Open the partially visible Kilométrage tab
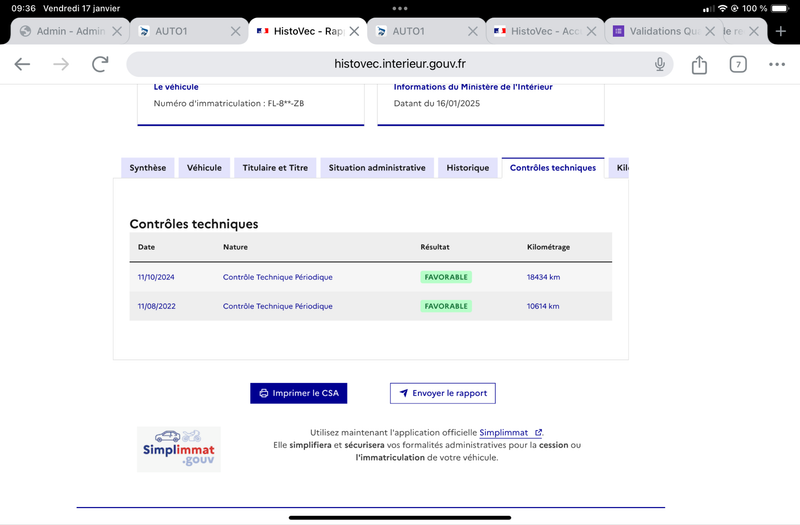800x525 pixels. pos(619,168)
